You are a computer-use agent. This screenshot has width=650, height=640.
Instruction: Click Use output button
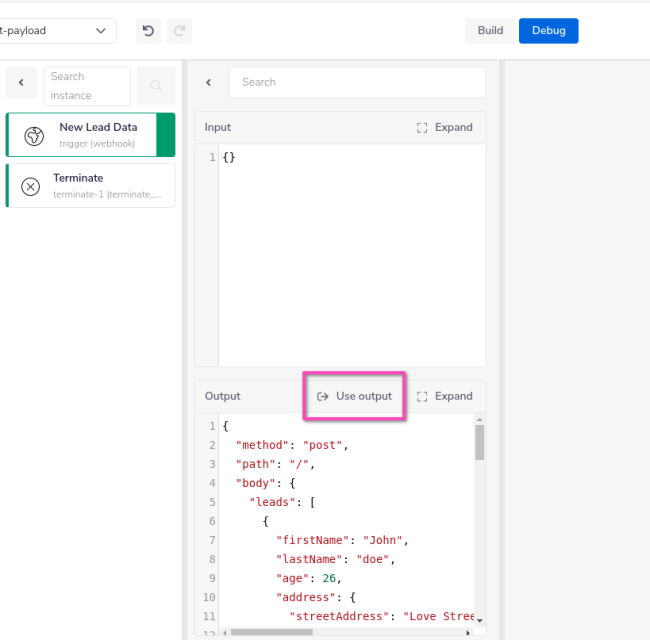coord(355,396)
